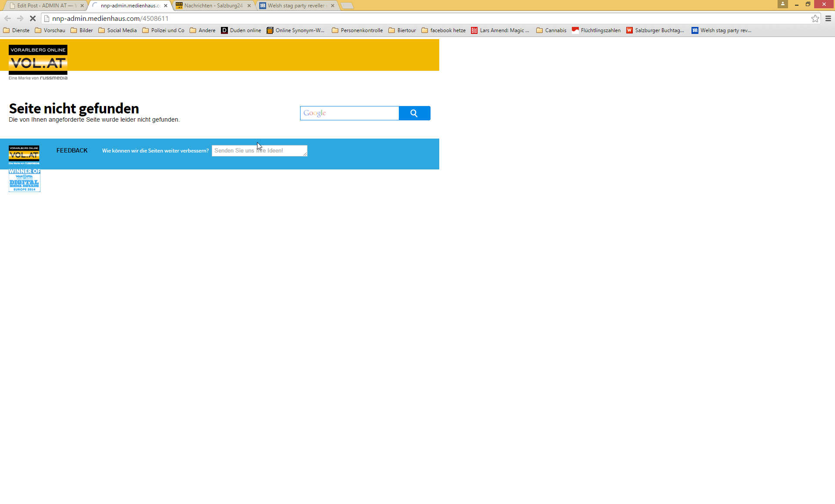This screenshot has height=504, width=835.
Task: Click the browser back arrow
Action: [7, 19]
